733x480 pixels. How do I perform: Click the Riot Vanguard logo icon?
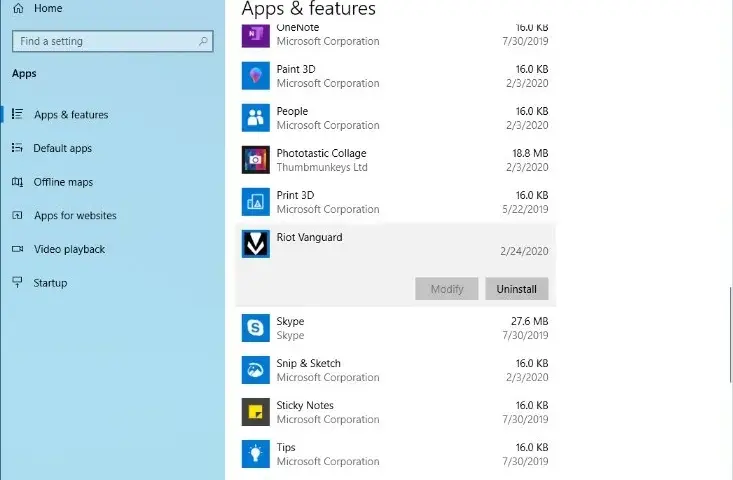(x=255, y=244)
